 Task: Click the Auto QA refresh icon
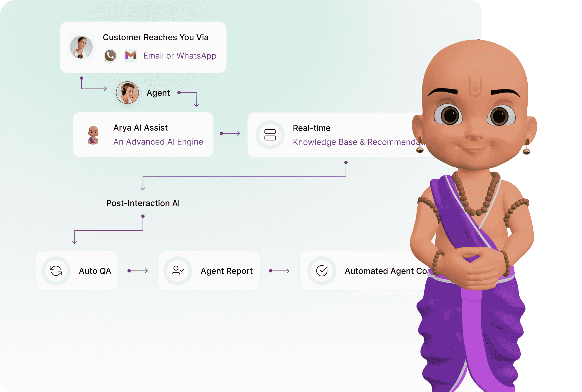coord(56,271)
